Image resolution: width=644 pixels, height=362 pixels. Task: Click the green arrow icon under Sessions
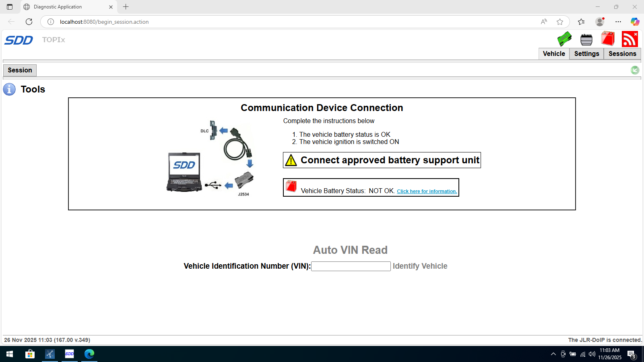click(635, 70)
